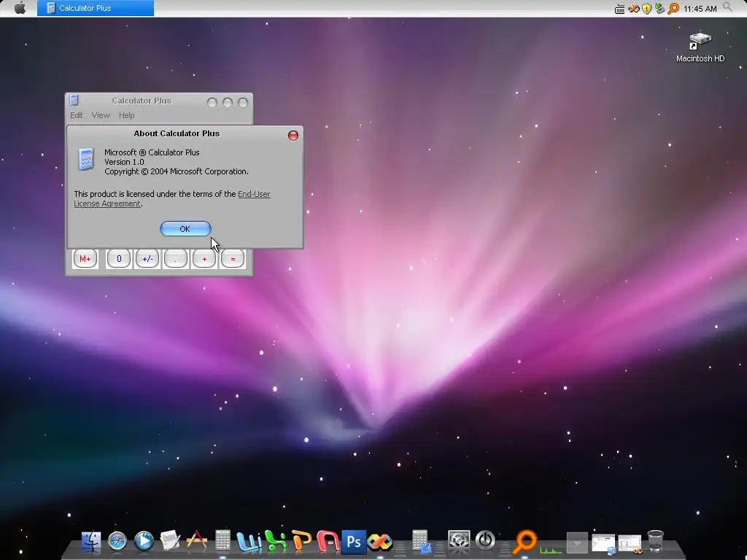The height and width of the screenshot is (560, 747).
Task: Click the decimal point calculator key
Action: tap(175, 259)
